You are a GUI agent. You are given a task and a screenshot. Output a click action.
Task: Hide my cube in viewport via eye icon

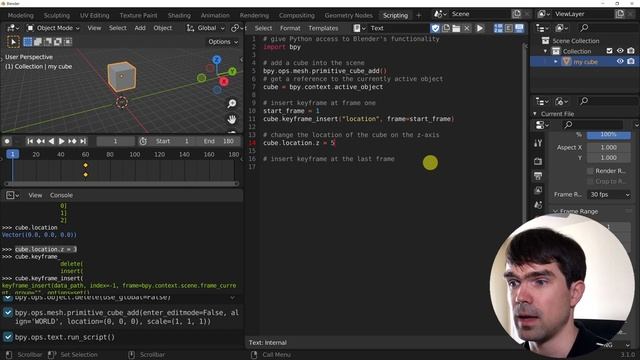[x=620, y=61]
